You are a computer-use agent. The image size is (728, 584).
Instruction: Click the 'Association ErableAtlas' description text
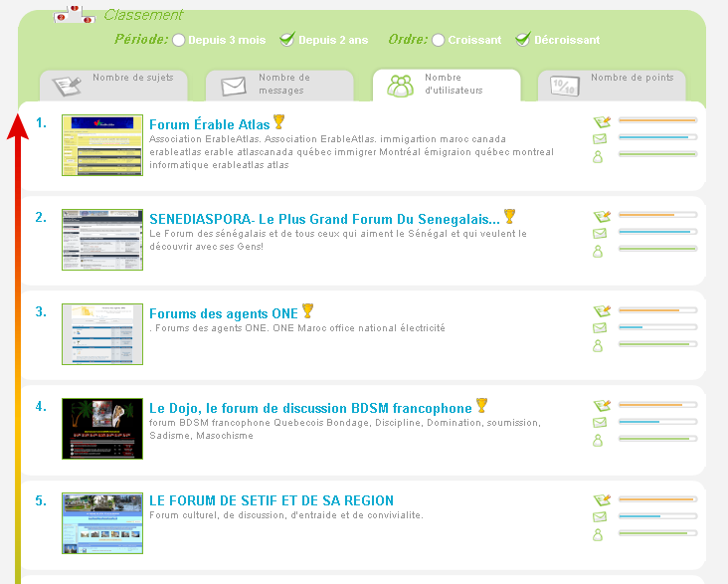click(351, 152)
